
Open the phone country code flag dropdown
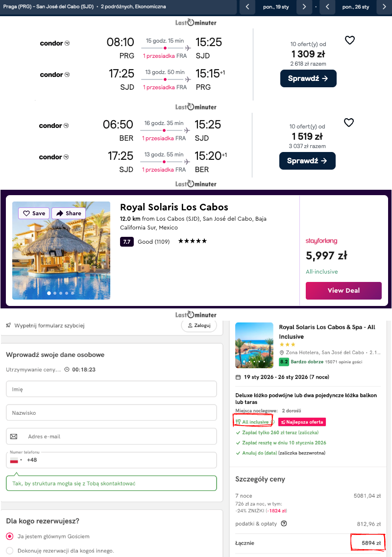pos(16,460)
